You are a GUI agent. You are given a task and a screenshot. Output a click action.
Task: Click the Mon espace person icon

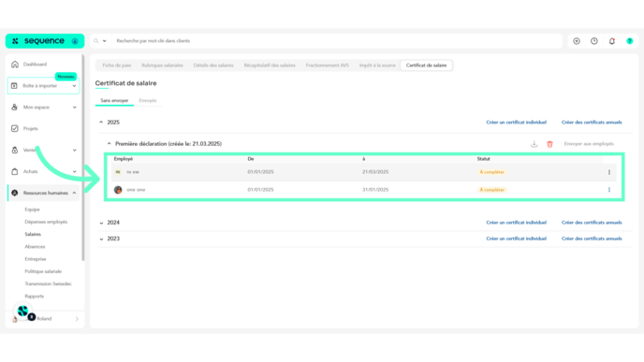[x=15, y=108]
